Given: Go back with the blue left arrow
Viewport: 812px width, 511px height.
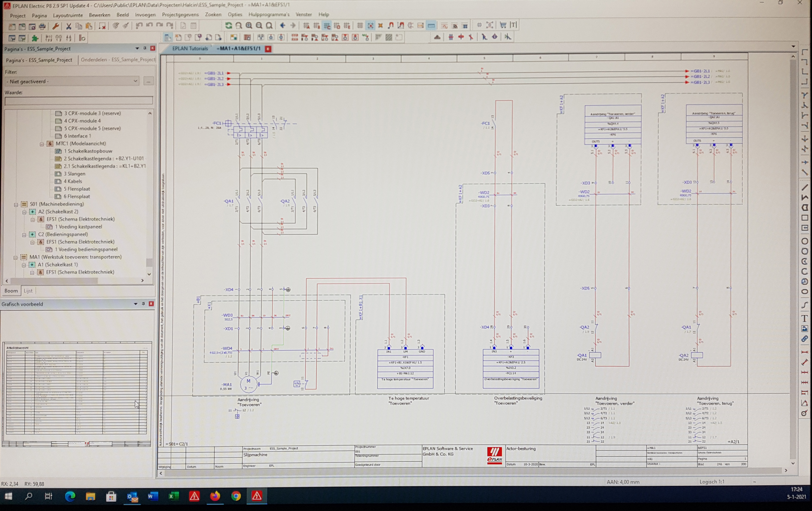Looking at the screenshot, I should tap(283, 25).
